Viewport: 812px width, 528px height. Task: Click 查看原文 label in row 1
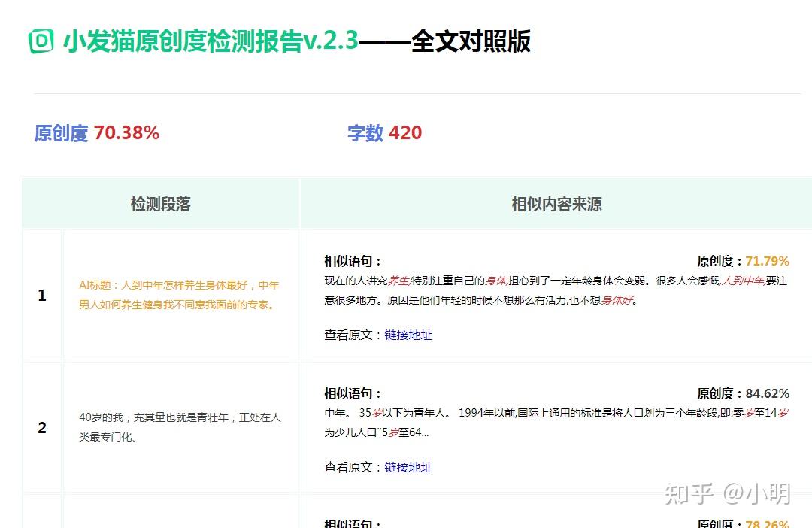click(x=353, y=335)
